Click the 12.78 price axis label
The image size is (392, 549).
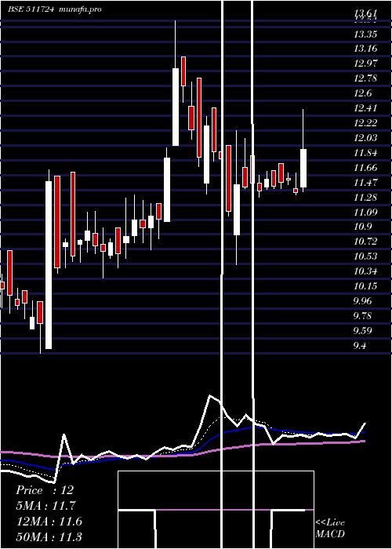pyautogui.click(x=366, y=78)
